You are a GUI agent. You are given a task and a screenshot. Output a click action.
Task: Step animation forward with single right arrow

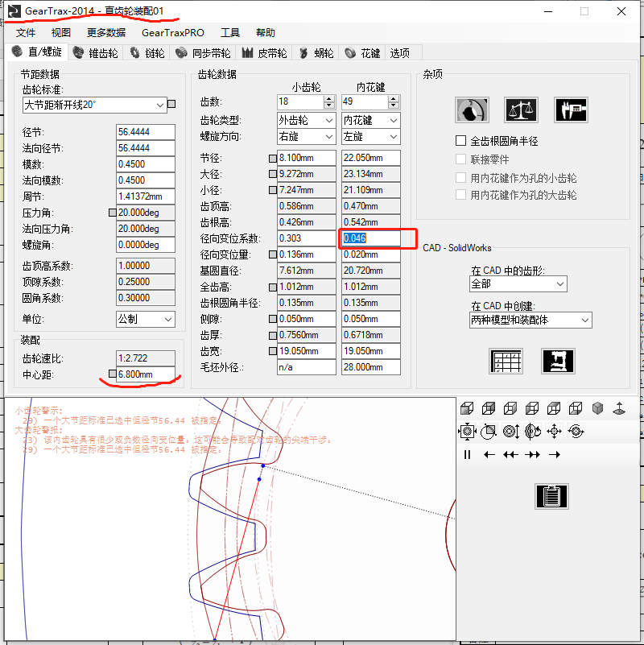click(x=555, y=454)
